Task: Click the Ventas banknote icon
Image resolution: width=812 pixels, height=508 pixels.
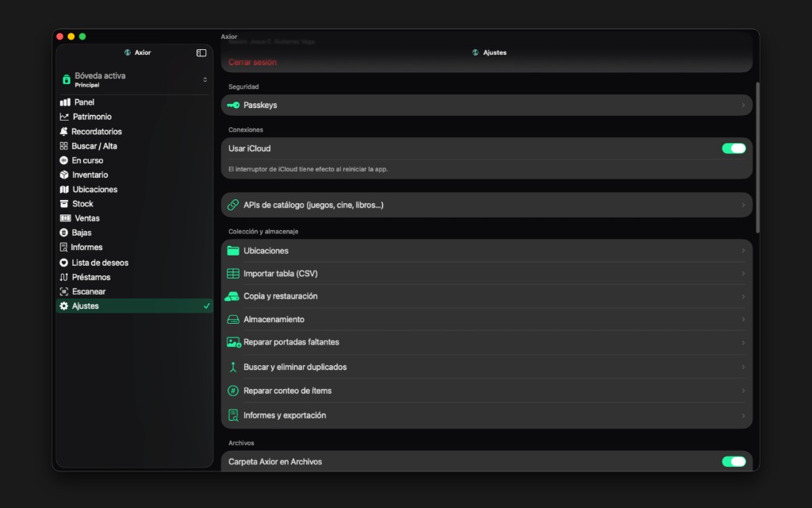Action: pos(65,218)
